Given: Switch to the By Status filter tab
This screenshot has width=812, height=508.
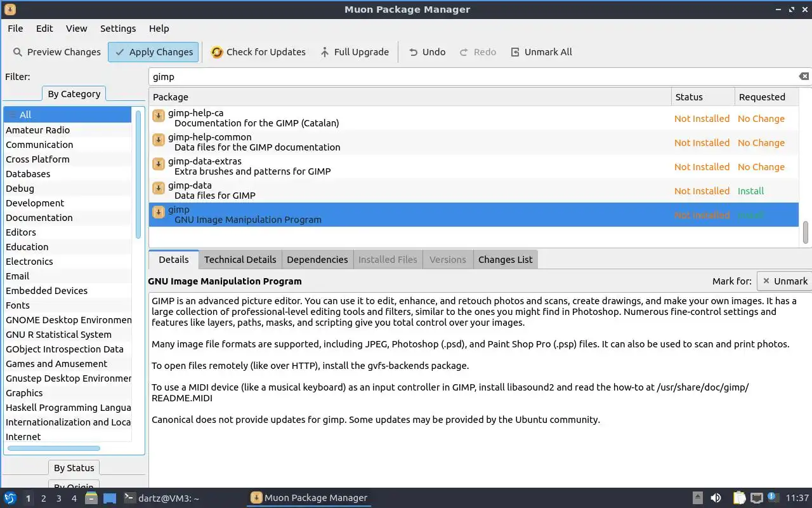Looking at the screenshot, I should pyautogui.click(x=74, y=468).
